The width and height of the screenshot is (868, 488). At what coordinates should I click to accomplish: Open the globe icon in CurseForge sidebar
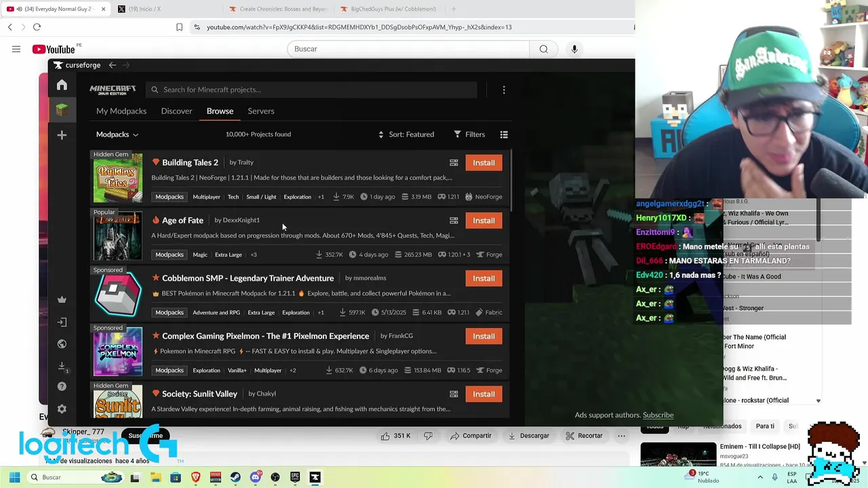click(62, 344)
